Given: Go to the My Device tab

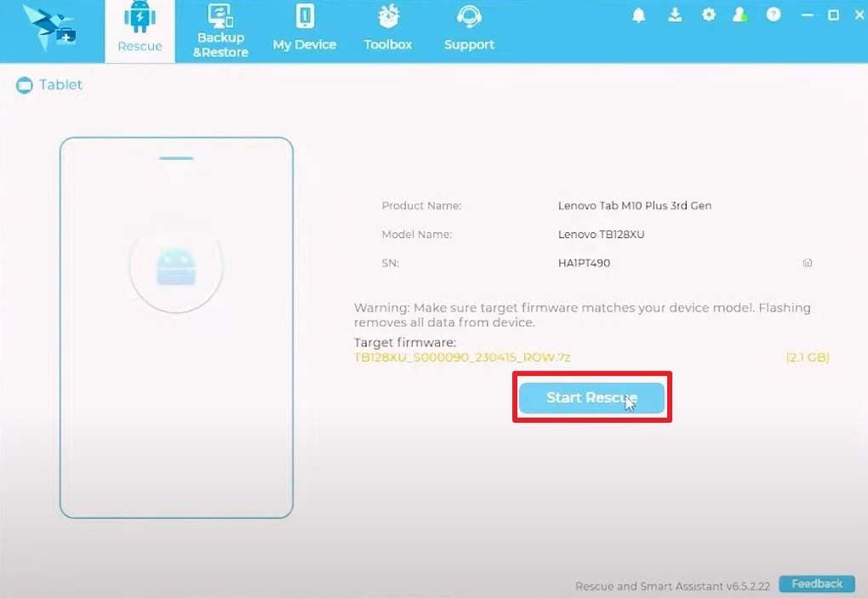Looking at the screenshot, I should [305, 31].
